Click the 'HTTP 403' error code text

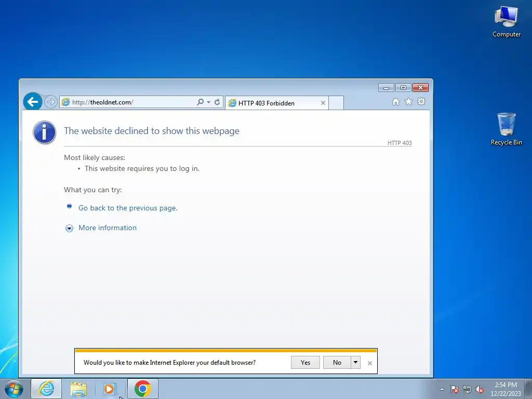point(400,143)
